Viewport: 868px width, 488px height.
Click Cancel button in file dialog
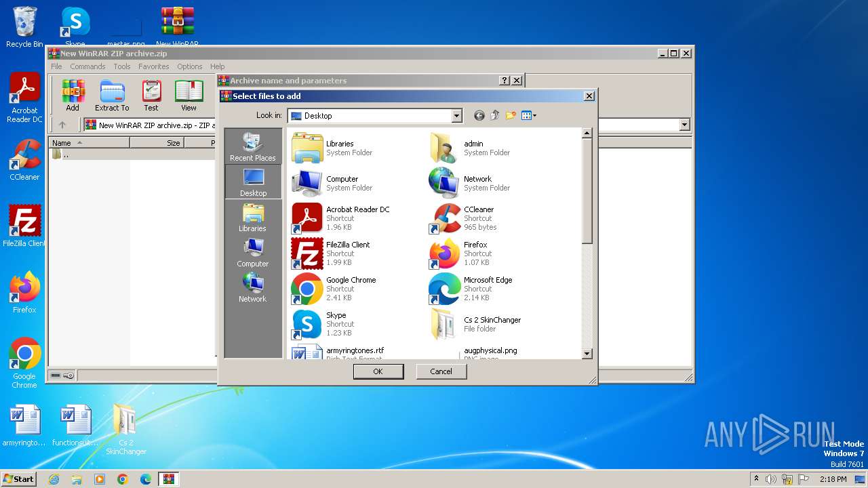pyautogui.click(x=441, y=371)
